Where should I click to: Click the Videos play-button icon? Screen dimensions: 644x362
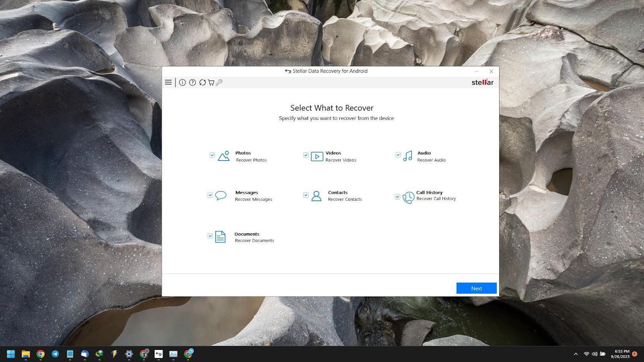coord(317,156)
